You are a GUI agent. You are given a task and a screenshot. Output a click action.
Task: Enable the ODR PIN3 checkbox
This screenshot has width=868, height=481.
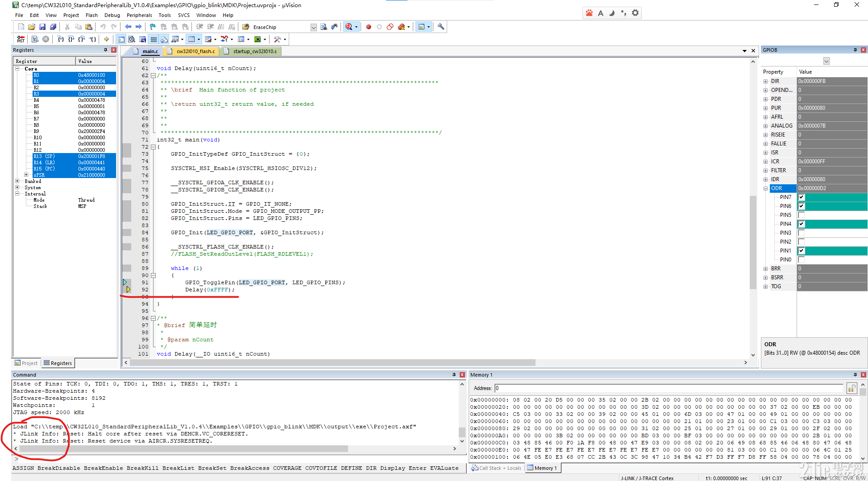click(x=802, y=233)
